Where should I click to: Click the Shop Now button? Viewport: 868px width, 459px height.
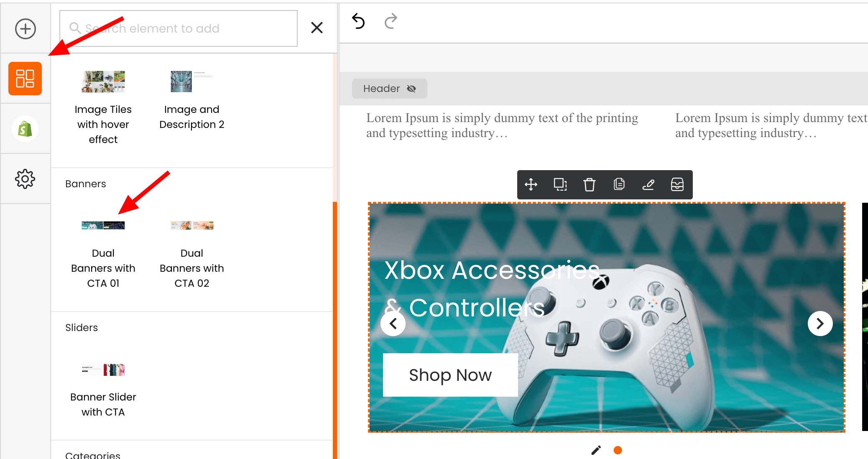click(x=450, y=375)
